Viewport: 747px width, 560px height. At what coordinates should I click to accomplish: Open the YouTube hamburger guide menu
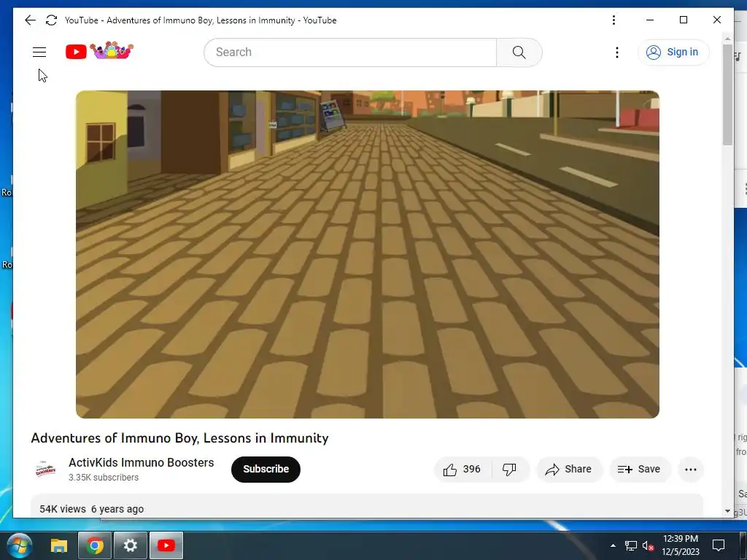[x=39, y=52]
